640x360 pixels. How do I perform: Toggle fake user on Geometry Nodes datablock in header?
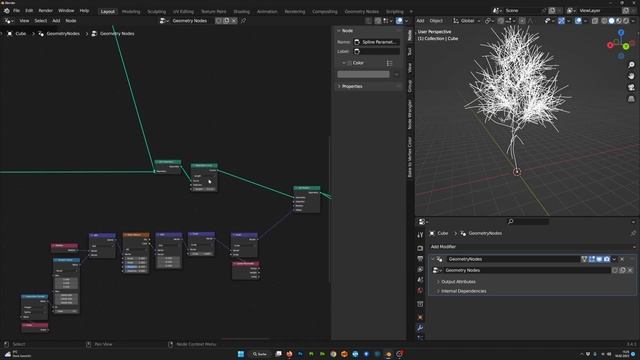click(x=219, y=20)
